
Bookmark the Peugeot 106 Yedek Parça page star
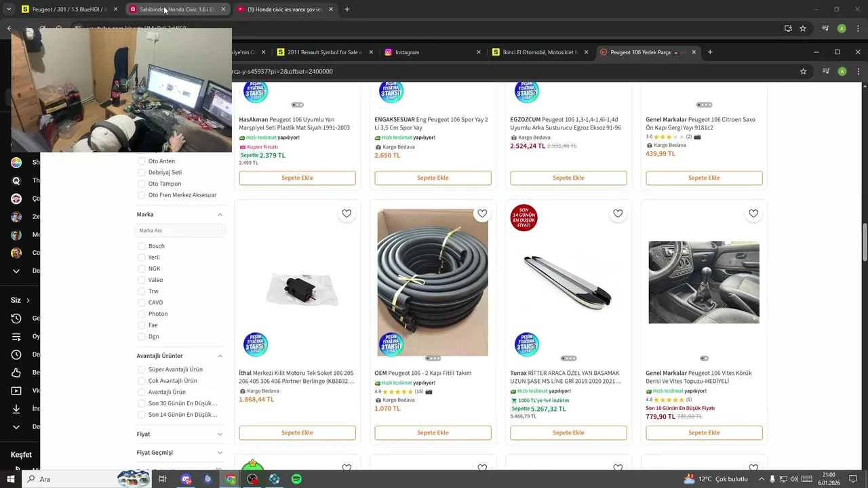point(804,71)
